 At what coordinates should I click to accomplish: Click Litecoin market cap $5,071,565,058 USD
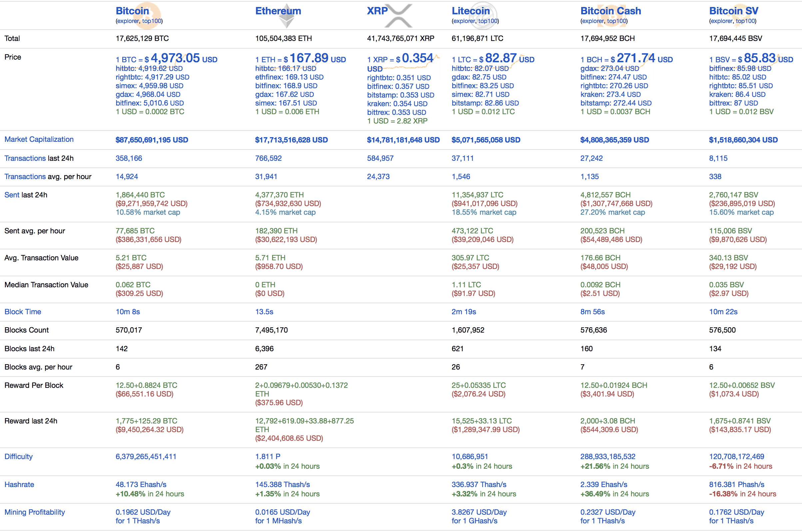tap(486, 140)
